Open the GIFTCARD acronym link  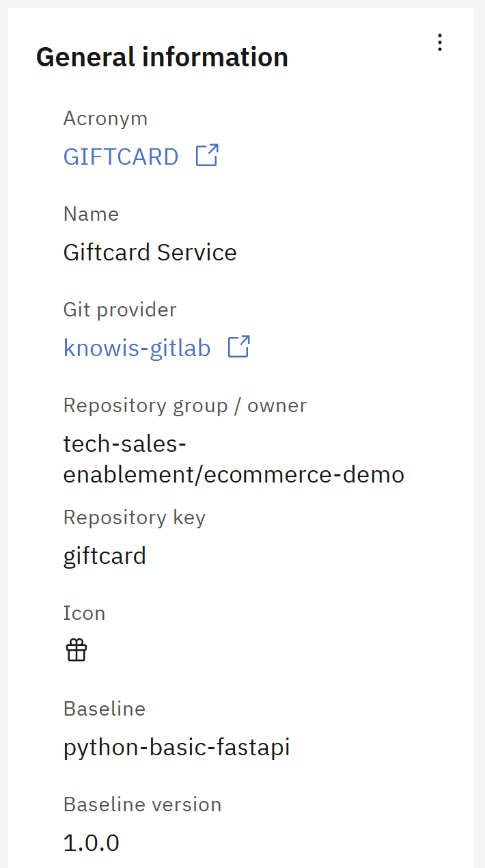[x=121, y=157]
